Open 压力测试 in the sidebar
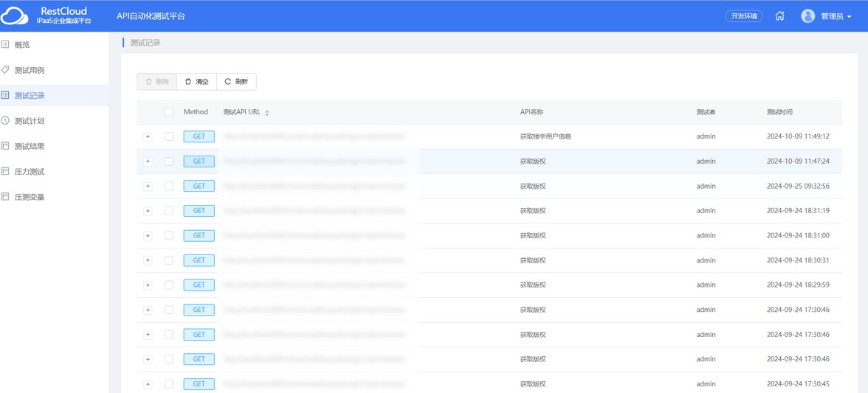868x393 pixels. pos(30,172)
